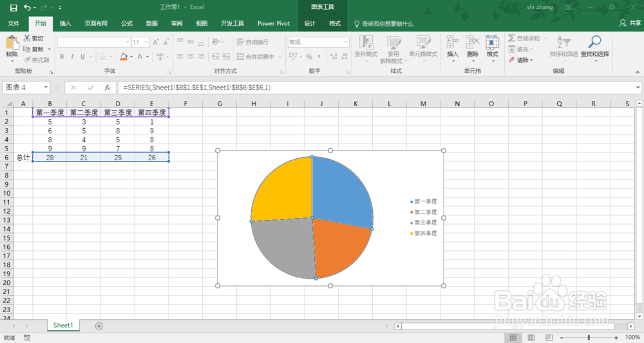Viewport: 644px width, 343px height.
Task: Open the File (文件) tab
Action: tap(14, 23)
